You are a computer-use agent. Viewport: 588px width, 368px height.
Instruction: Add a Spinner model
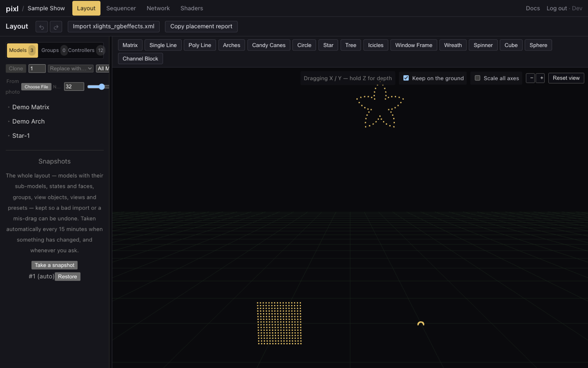click(483, 45)
